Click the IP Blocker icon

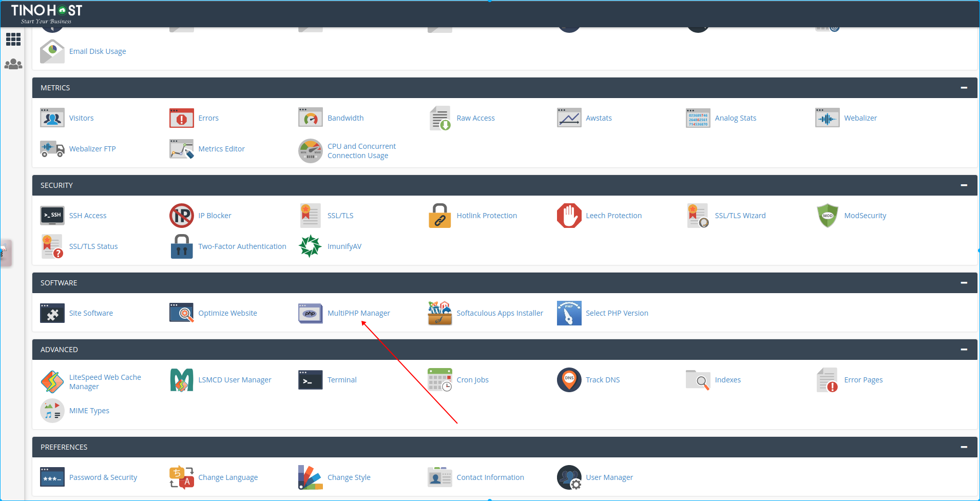182,216
